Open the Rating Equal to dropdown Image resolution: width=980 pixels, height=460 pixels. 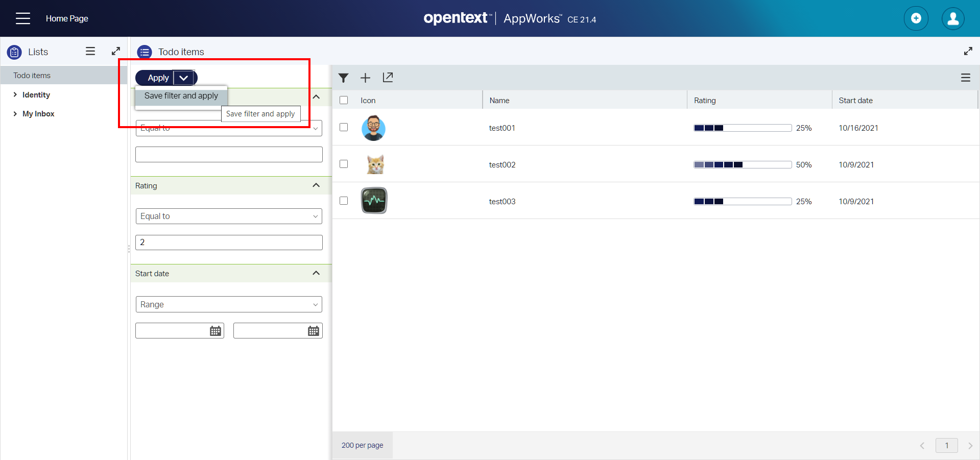click(x=228, y=216)
